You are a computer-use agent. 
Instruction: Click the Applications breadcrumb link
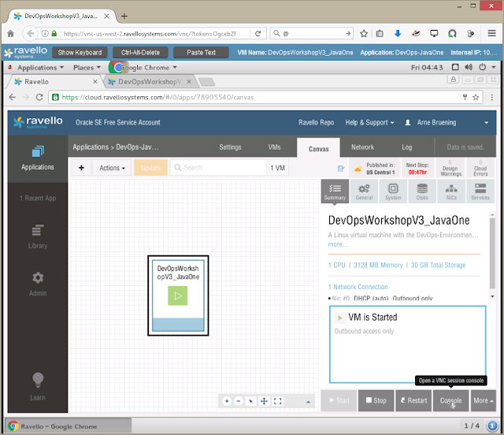(91, 147)
